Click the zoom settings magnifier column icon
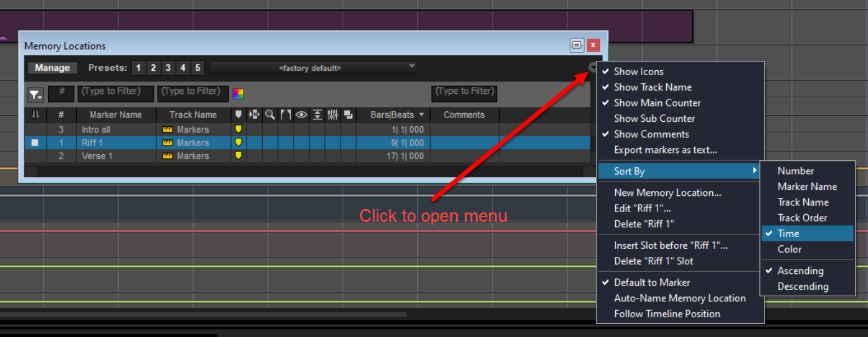 (x=270, y=115)
